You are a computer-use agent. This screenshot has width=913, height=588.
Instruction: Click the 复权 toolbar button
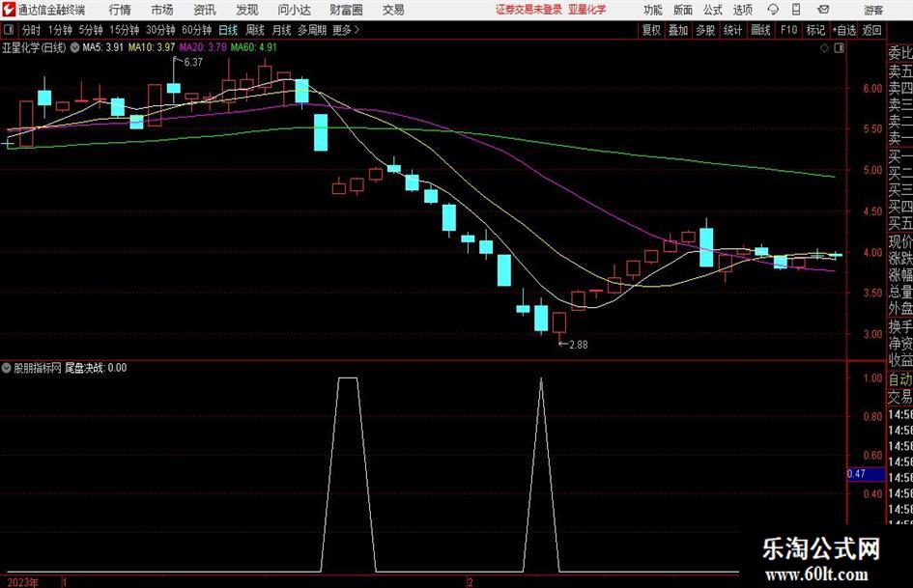pos(651,30)
